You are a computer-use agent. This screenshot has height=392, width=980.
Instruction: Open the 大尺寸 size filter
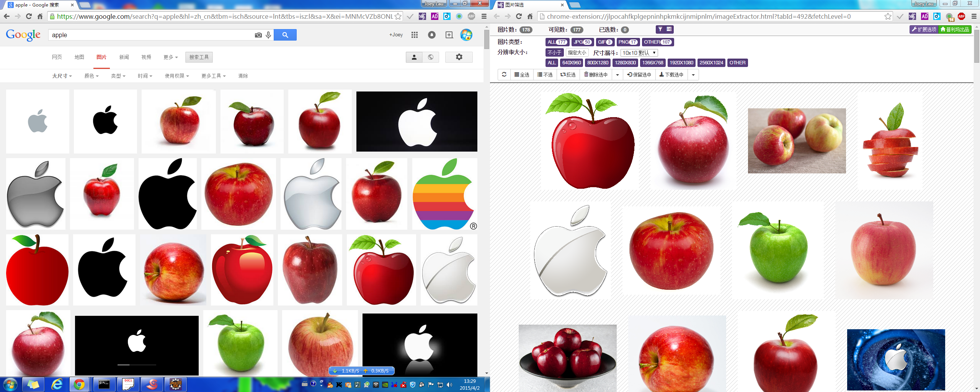tap(62, 76)
